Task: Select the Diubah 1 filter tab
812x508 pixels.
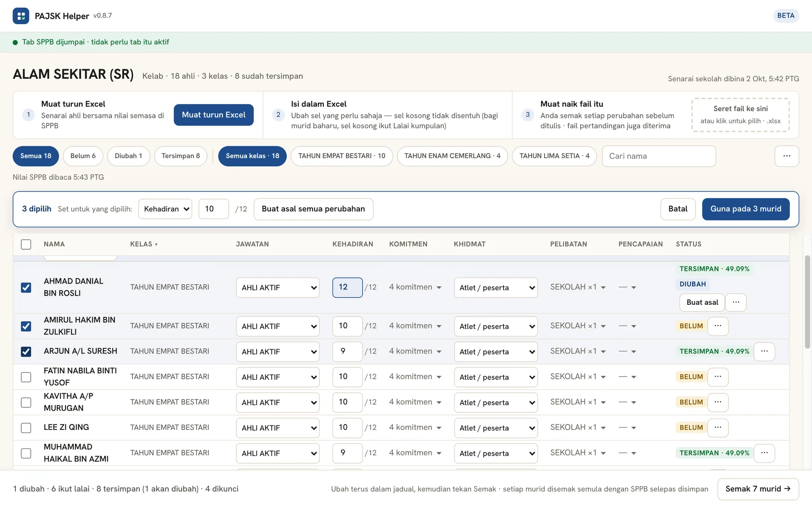Action: 128,156
